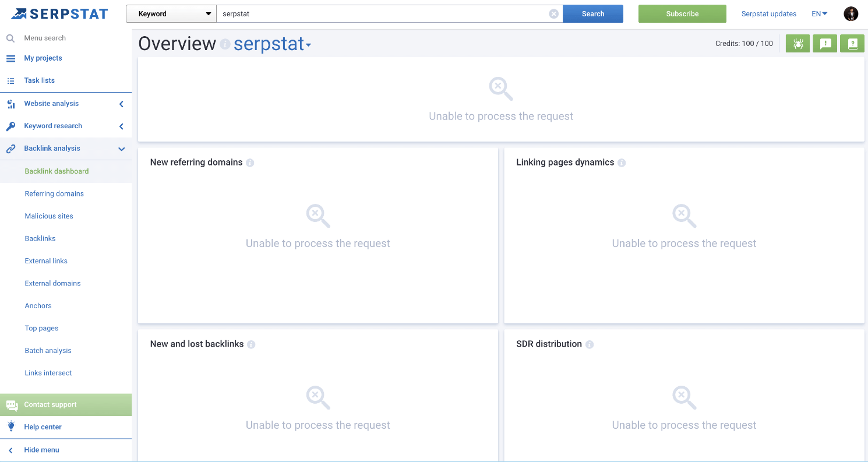
Task: Click the New and lost backlinks title
Action: tap(197, 344)
